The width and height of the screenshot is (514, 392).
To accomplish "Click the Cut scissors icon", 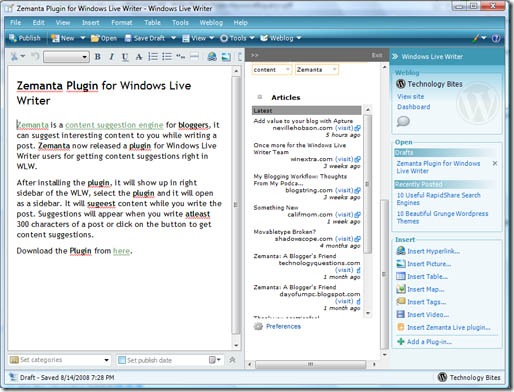I will click(14, 57).
